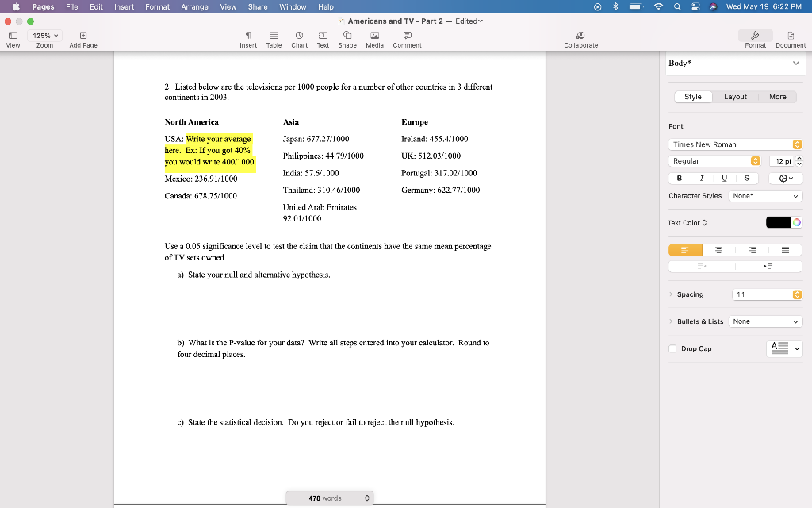Switch to the Layout tab
Image resolution: width=812 pixels, height=508 pixels.
point(735,96)
